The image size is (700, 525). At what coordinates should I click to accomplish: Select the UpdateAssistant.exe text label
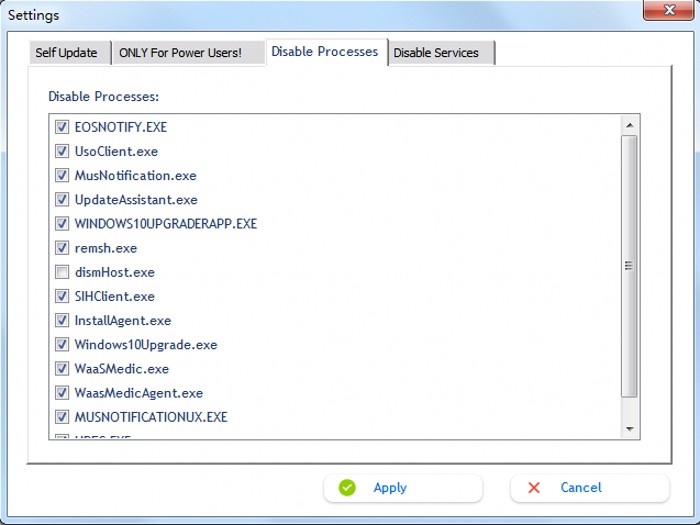(136, 200)
